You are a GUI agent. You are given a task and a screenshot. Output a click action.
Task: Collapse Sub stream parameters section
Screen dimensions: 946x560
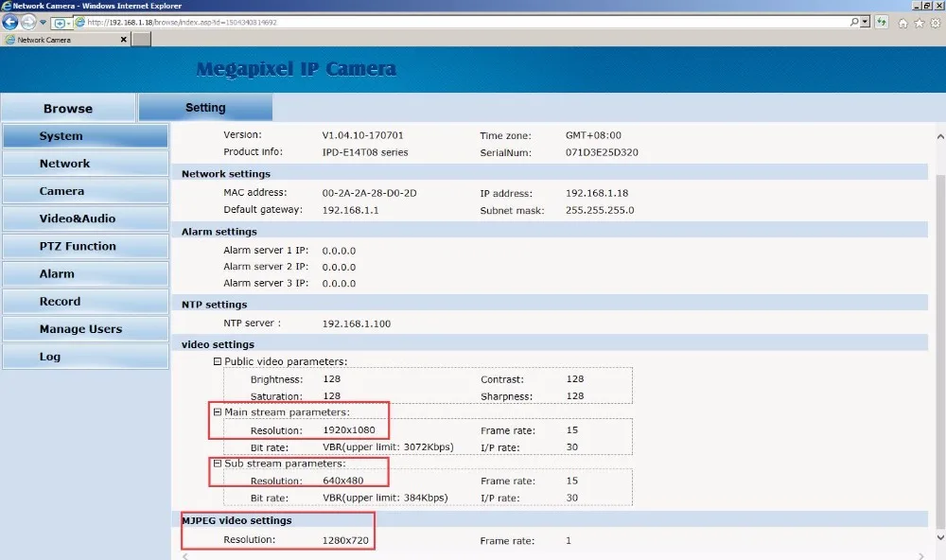point(218,464)
